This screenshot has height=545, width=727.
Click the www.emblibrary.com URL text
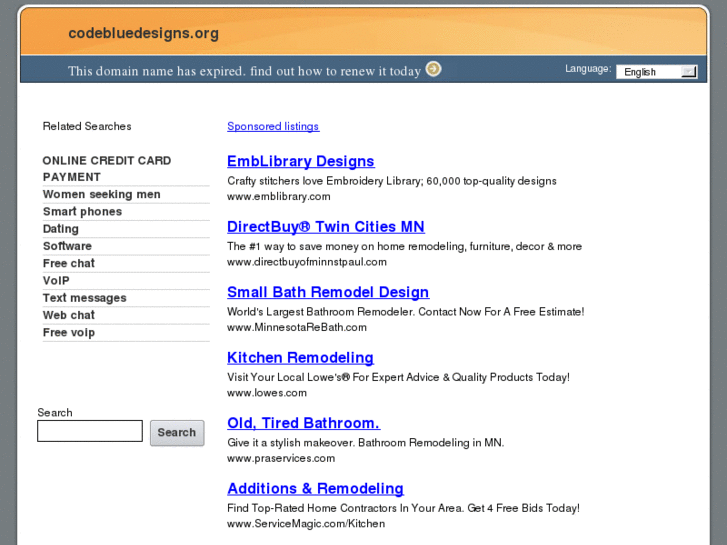click(279, 197)
